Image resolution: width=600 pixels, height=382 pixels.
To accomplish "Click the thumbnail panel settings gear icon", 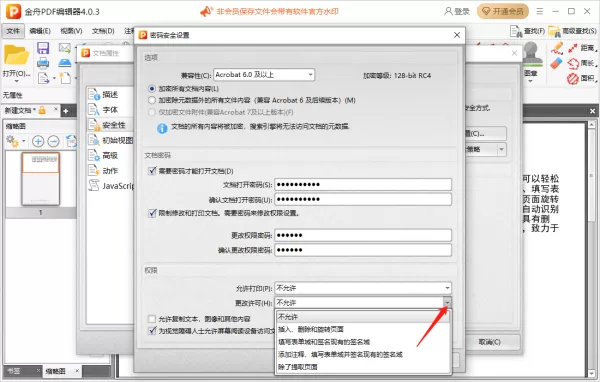I will click(x=12, y=141).
